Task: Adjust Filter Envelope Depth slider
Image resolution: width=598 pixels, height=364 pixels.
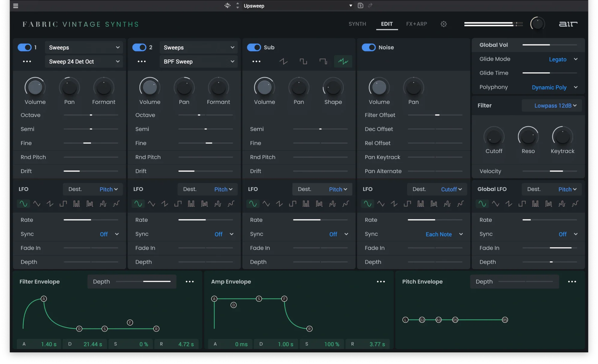Action: [x=143, y=282]
